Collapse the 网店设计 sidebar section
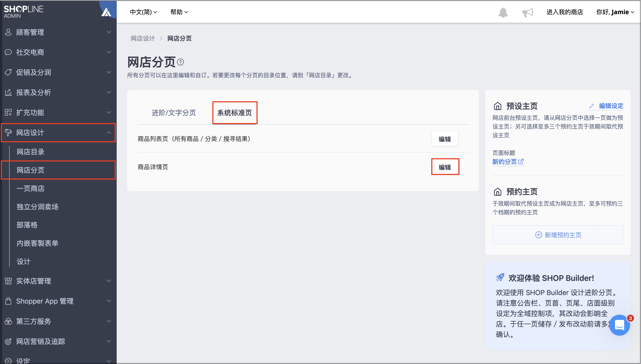Screen dimensions: 641x364 tap(58, 132)
